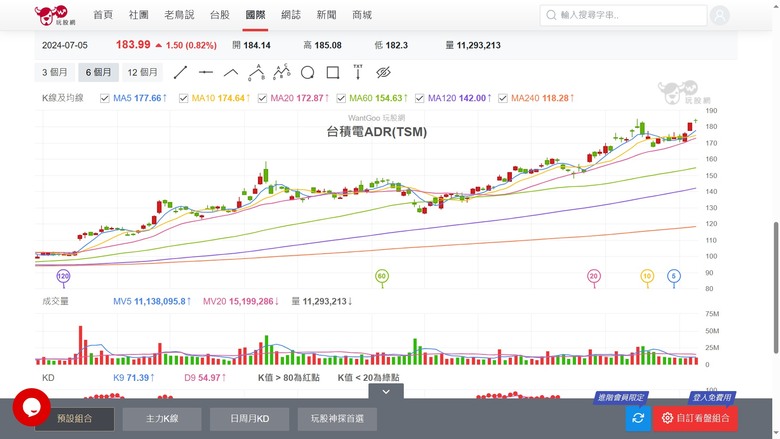Click the WantGoo bull logo
Image resolution: width=780 pixels, height=439 pixels.
(55, 15)
